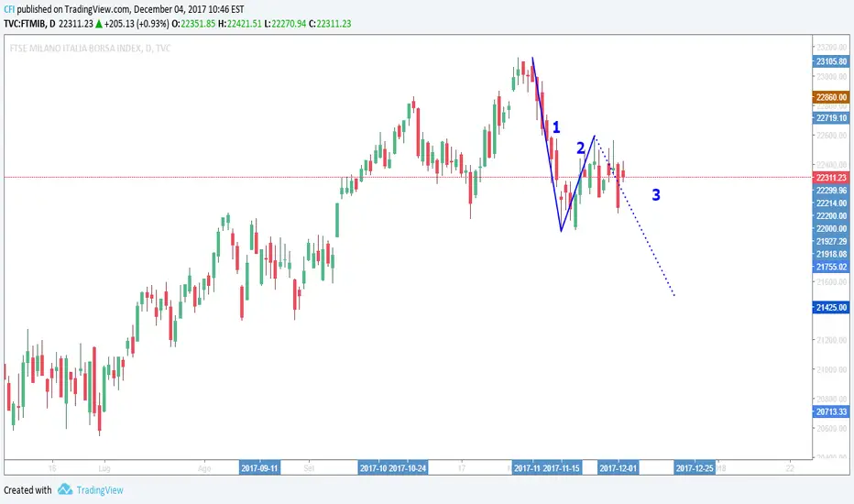This screenshot has height=504, width=854.
Task: Click the 2017-10-24 date marker
Action: (x=408, y=468)
